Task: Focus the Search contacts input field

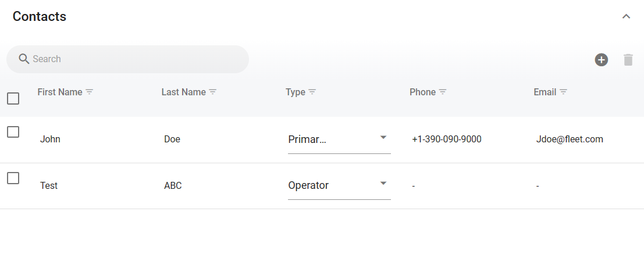Action: [134, 59]
